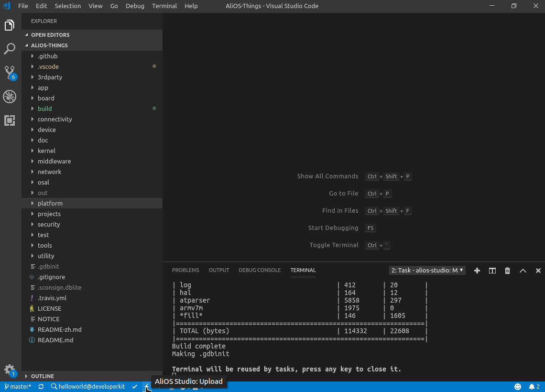Expand the .vscode folder
Viewport: 545px width, 392px height.
(x=92, y=66)
